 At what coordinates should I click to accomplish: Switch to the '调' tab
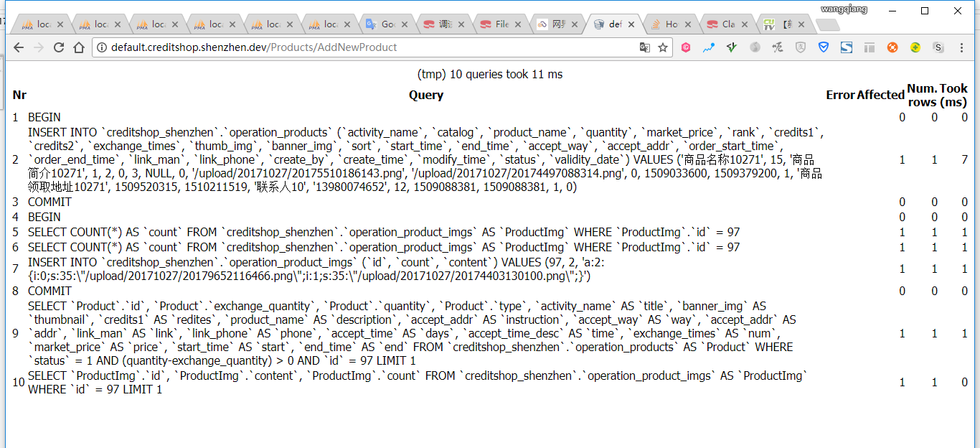(x=445, y=24)
